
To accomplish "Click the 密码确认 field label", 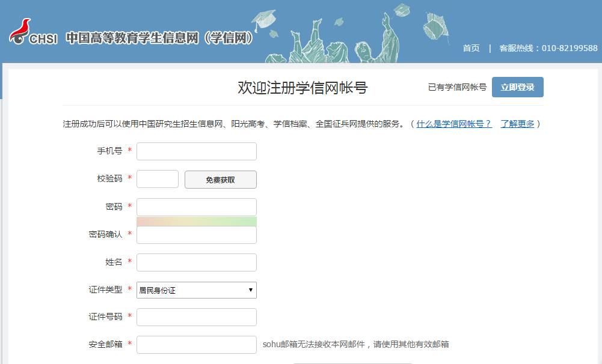I will point(105,234).
